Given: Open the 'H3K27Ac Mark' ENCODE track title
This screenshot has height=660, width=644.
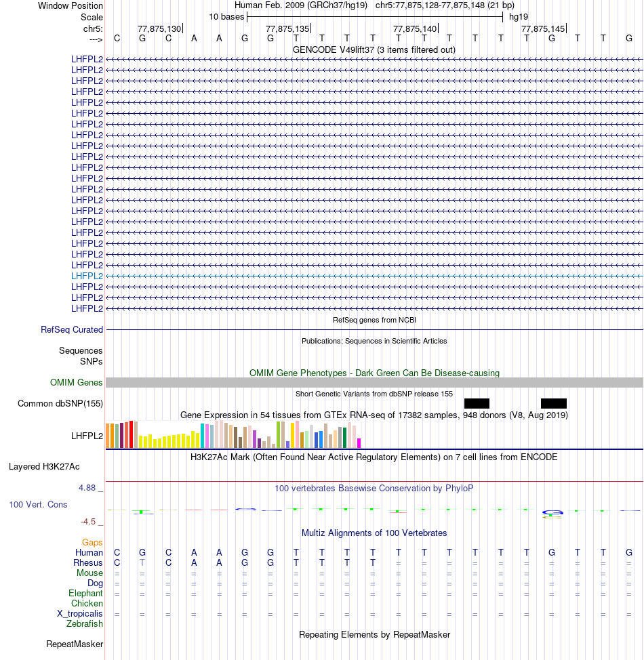Looking at the screenshot, I should [x=374, y=457].
